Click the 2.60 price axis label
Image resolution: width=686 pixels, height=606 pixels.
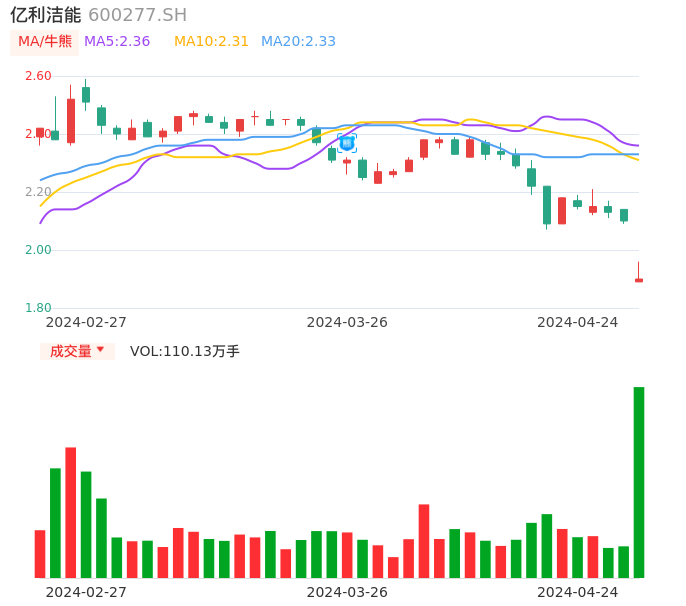pos(38,76)
